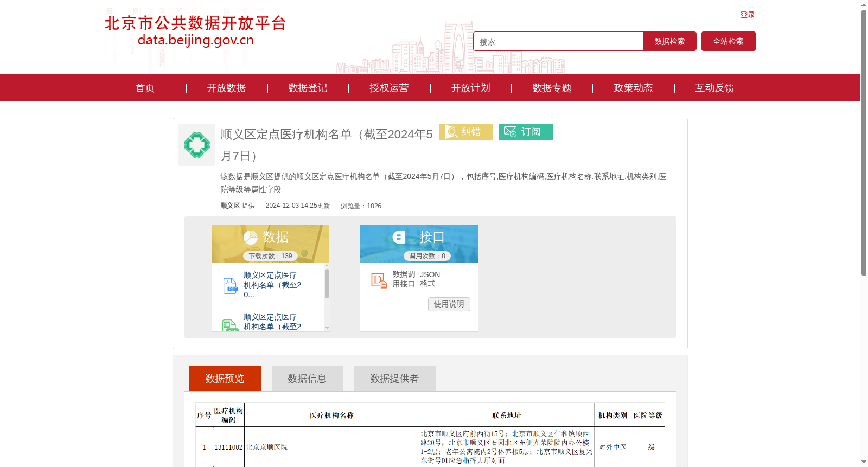This screenshot has height=467, width=868.
Task: Click the file list scroll up arrow
Action: pyautogui.click(x=327, y=266)
